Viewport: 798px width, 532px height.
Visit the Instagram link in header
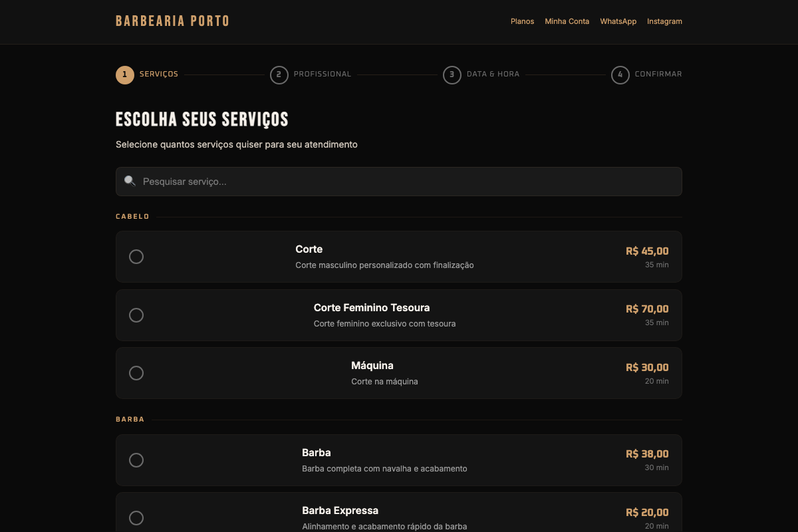(664, 21)
